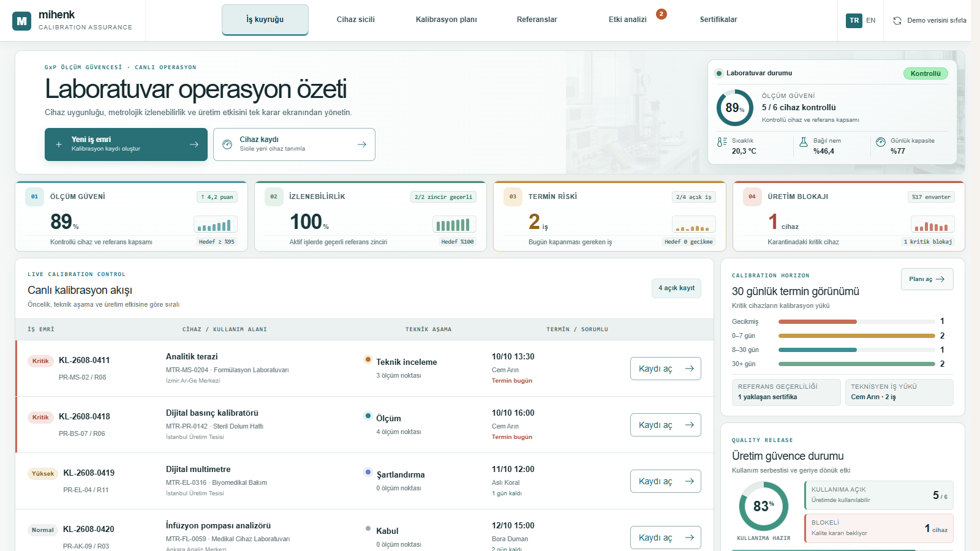
Task: Open record for Analitik terazi KL-2608-0411
Action: [666, 369]
